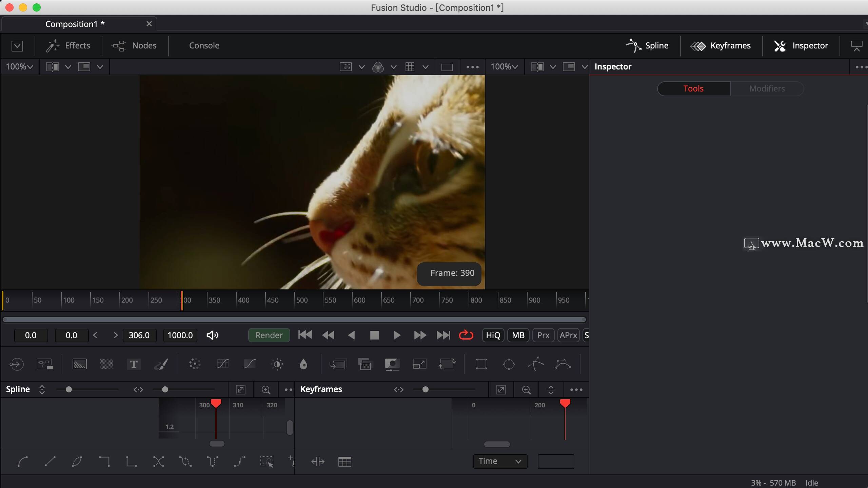
Task: Toggle loop playback mode
Action: click(x=466, y=335)
